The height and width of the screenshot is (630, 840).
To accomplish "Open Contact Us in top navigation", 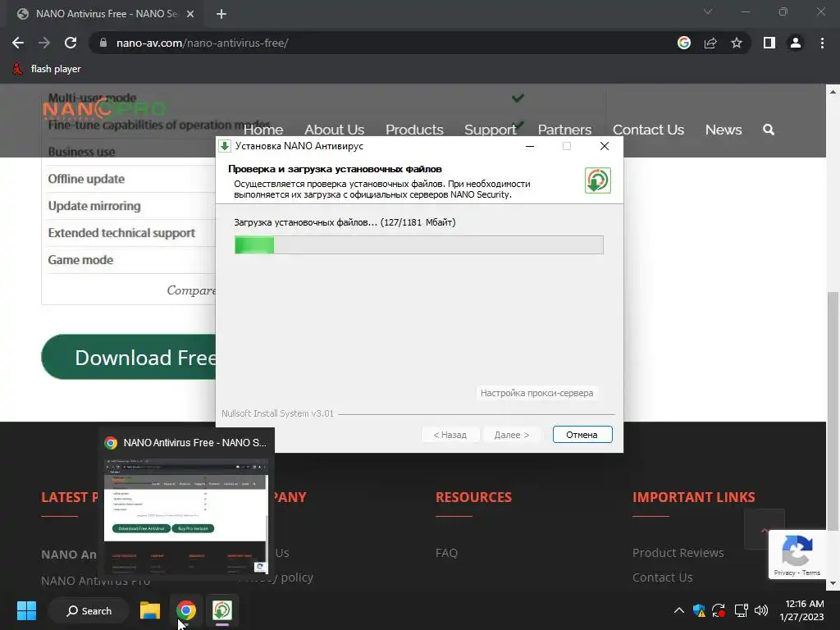I will point(648,130).
